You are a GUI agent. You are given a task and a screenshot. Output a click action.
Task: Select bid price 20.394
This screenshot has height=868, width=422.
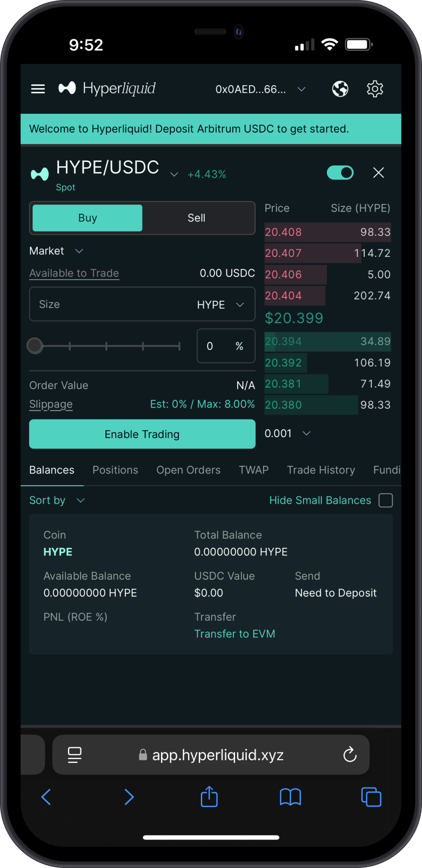pyautogui.click(x=283, y=341)
